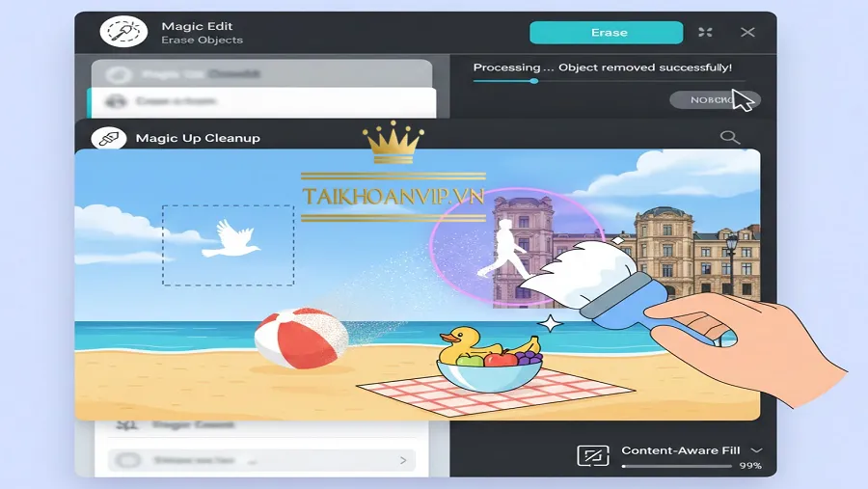Screen dimensions: 868x489
Task: Click the processing progress slider handle
Action: (x=533, y=81)
